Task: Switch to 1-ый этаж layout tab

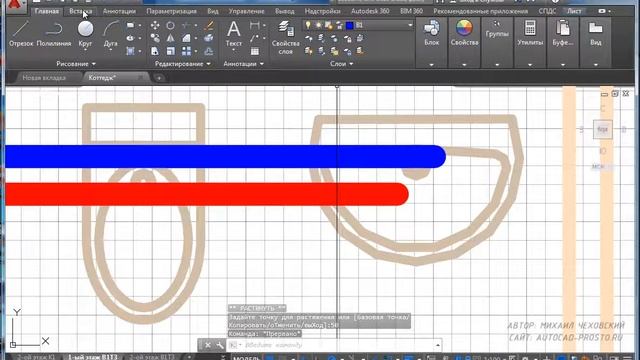Action: click(x=93, y=357)
